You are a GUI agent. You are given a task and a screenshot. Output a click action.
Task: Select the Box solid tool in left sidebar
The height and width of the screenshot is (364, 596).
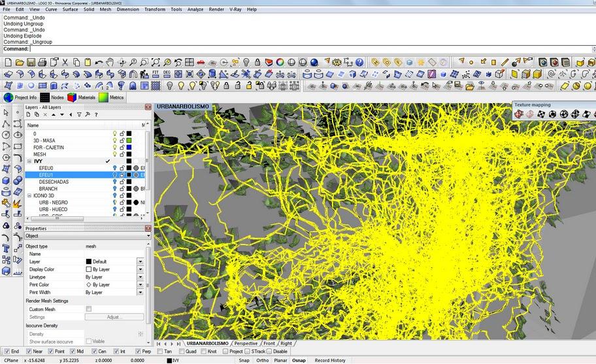pyautogui.click(x=6, y=180)
